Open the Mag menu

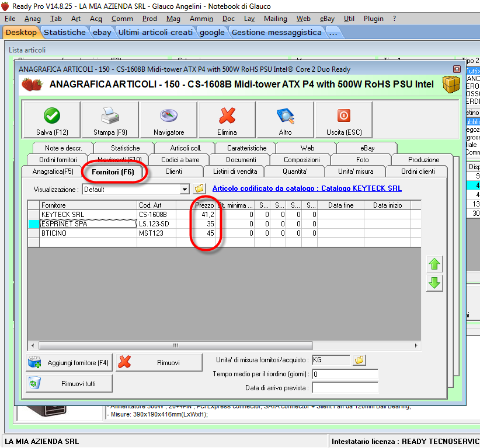click(173, 19)
